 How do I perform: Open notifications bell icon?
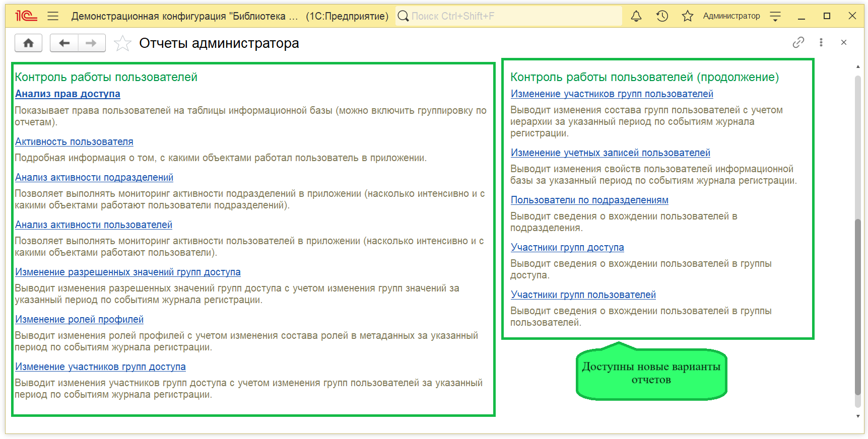point(636,16)
